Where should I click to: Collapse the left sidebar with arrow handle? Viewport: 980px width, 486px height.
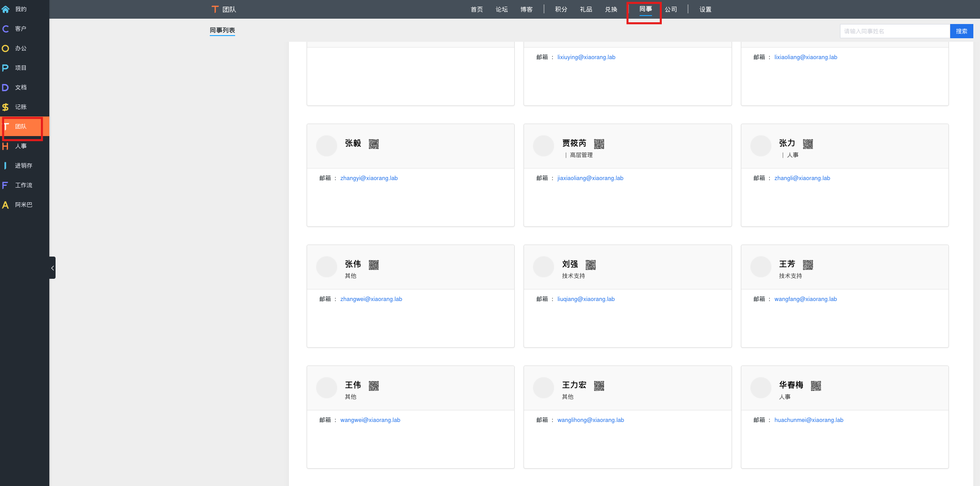click(52, 268)
